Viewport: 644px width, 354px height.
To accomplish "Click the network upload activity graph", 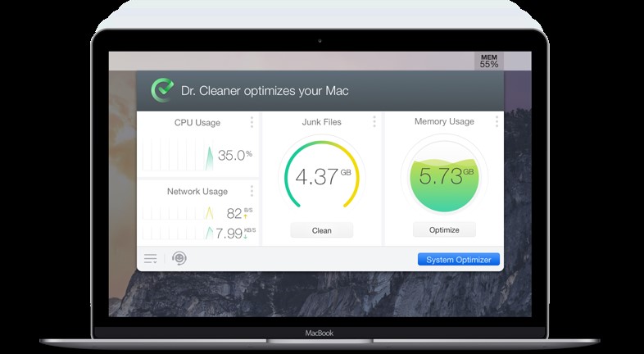I will click(209, 214).
